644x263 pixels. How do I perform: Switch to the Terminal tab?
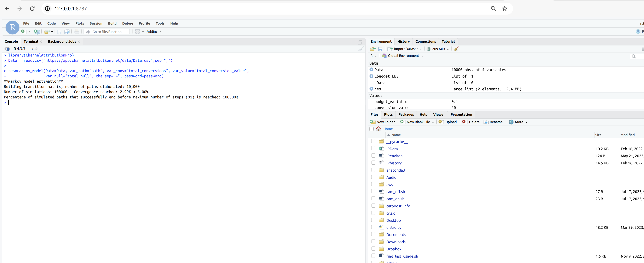[31, 42]
